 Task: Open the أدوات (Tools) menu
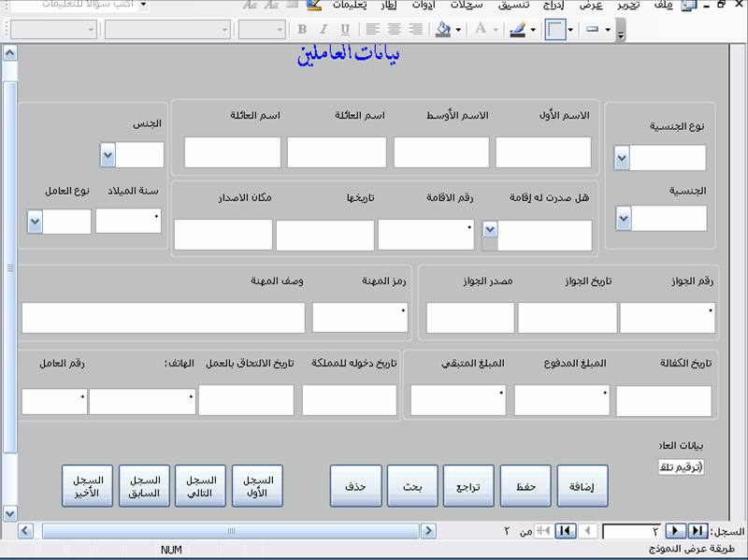[424, 6]
